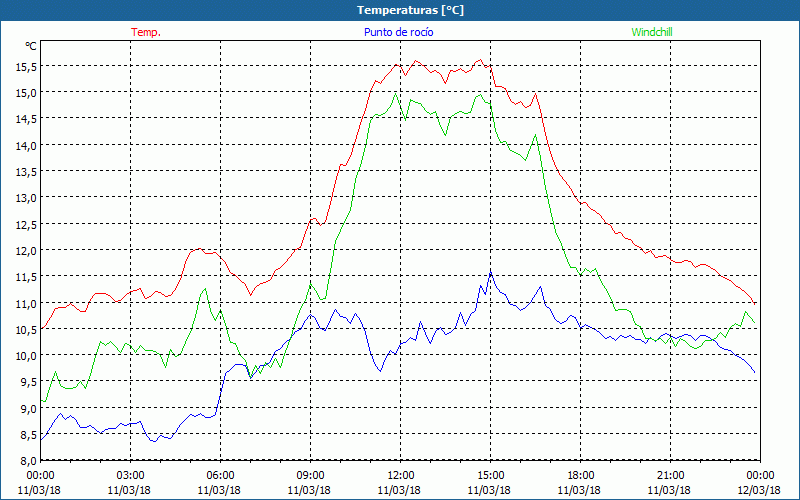The height and width of the screenshot is (500, 800).
Task: Click the 12/03/18 date label
Action: click(x=759, y=490)
